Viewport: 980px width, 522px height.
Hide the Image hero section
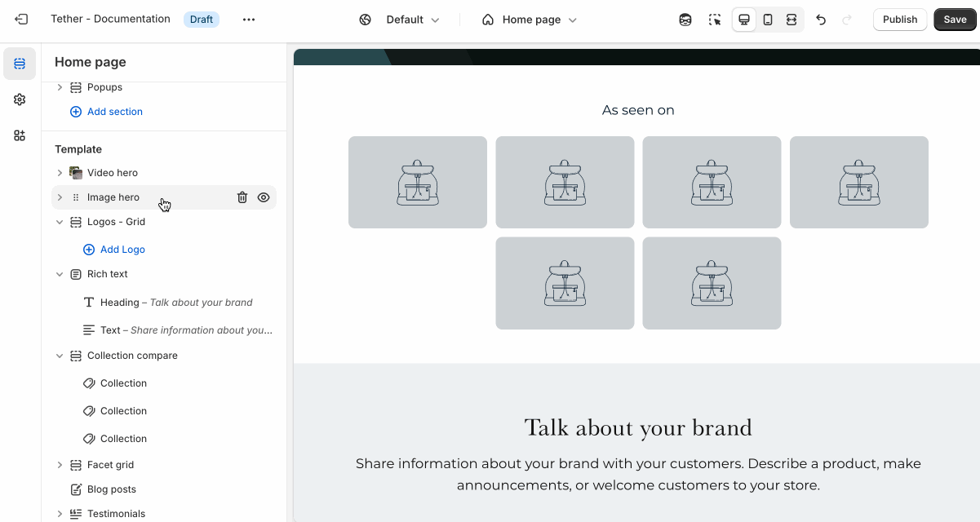pos(264,197)
